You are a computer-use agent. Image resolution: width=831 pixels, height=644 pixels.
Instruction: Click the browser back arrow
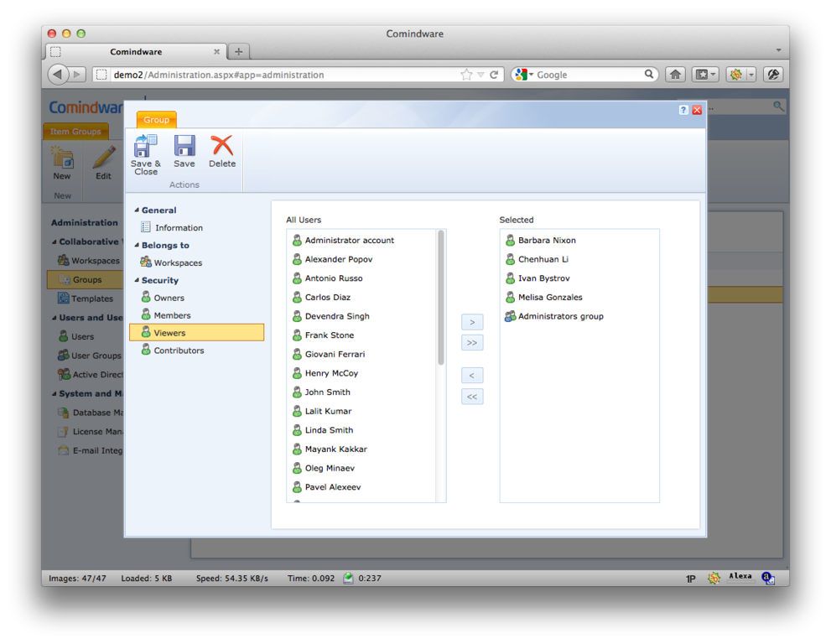click(58, 74)
